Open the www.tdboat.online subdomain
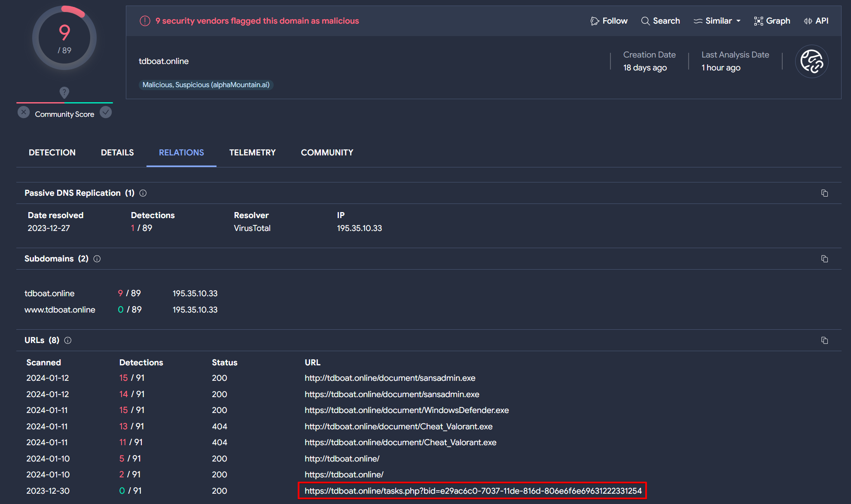The image size is (851, 504). [x=60, y=310]
